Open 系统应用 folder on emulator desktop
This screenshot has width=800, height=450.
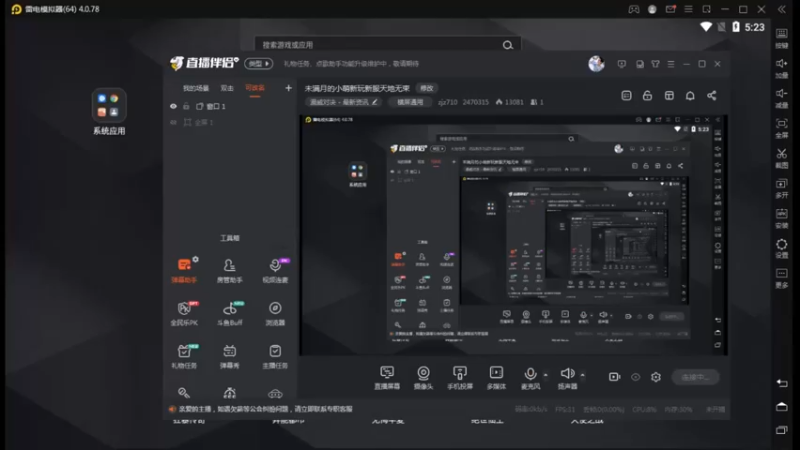[x=109, y=112]
